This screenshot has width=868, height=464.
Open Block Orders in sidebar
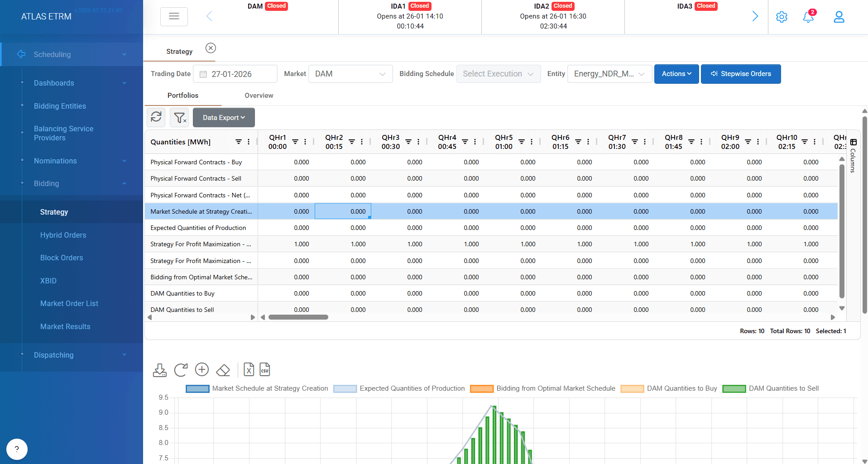62,258
